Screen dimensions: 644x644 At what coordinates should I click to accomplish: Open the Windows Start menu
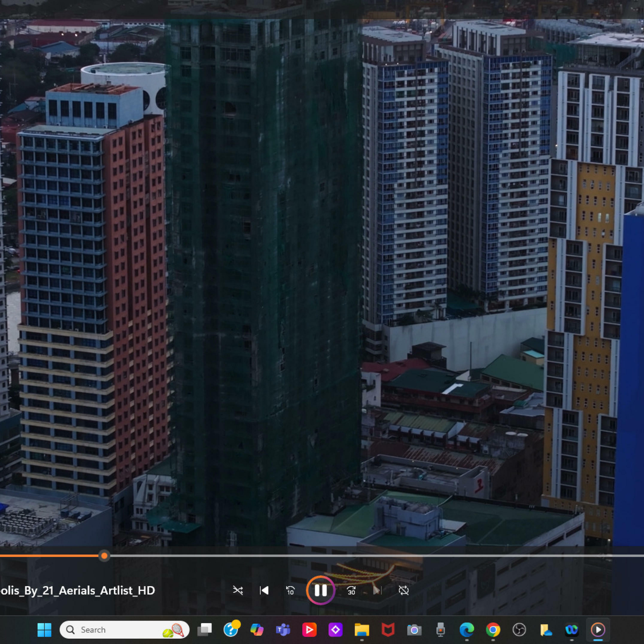(x=44, y=630)
